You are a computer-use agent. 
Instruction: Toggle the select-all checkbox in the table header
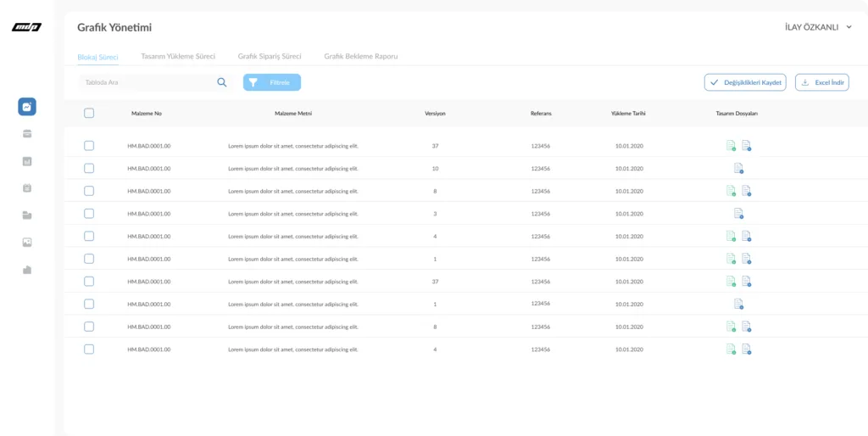tap(89, 113)
